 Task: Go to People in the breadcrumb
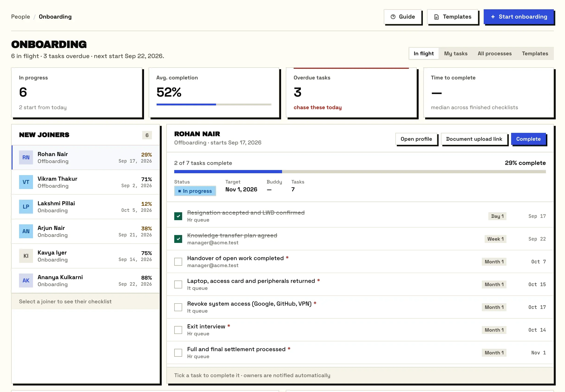20,17
